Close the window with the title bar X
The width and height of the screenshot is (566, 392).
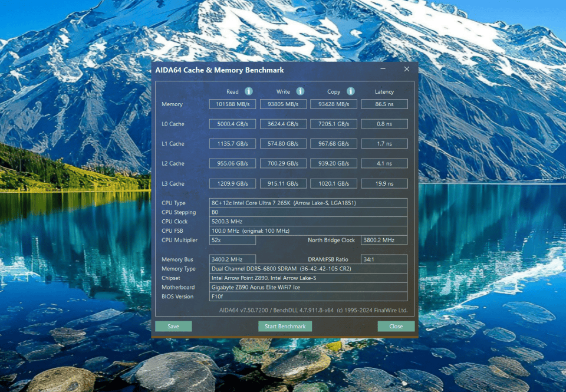coord(406,70)
